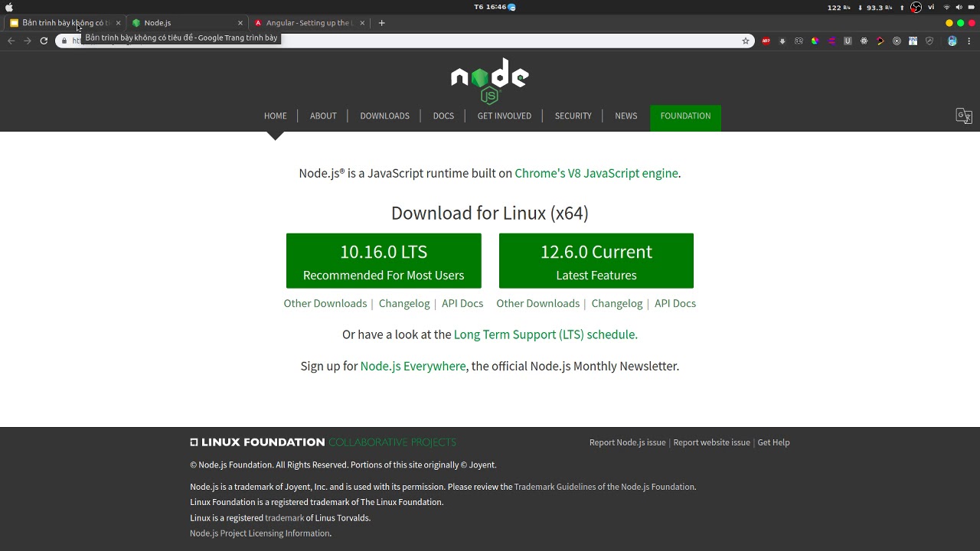Open the green FOUNDATION navigation item
The image size is (980, 551).
tap(685, 117)
